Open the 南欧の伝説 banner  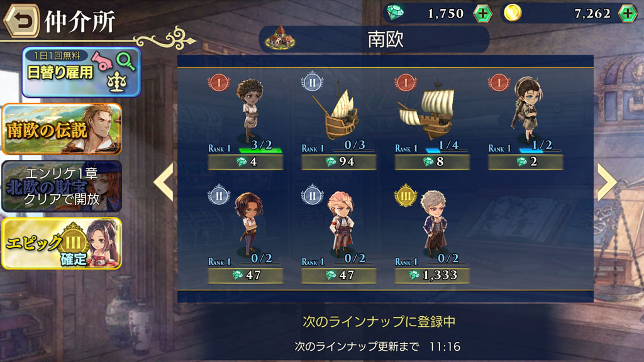[62, 129]
